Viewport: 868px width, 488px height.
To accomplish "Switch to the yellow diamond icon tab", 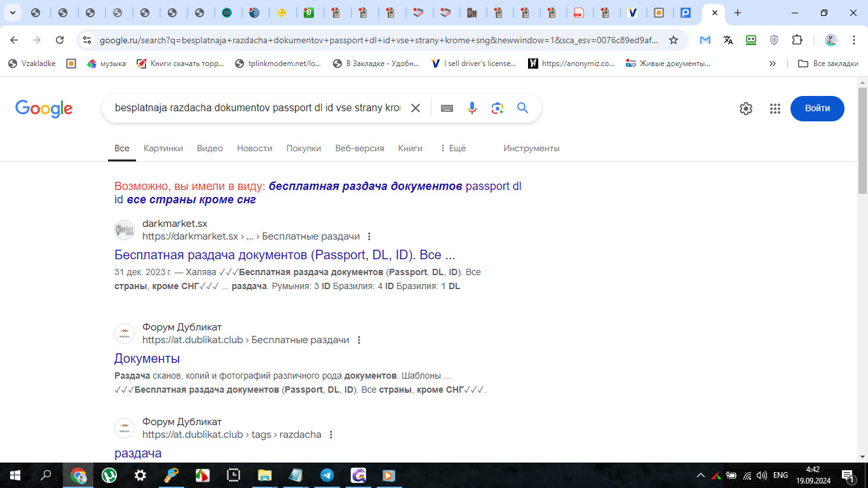I will 281,13.
